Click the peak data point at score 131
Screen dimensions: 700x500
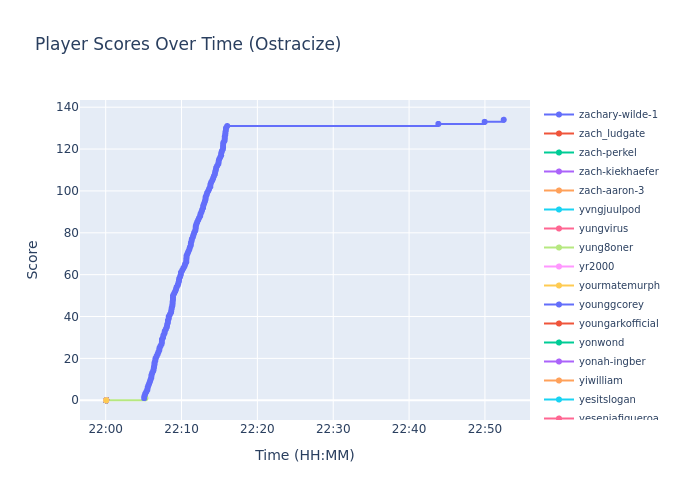(227, 126)
